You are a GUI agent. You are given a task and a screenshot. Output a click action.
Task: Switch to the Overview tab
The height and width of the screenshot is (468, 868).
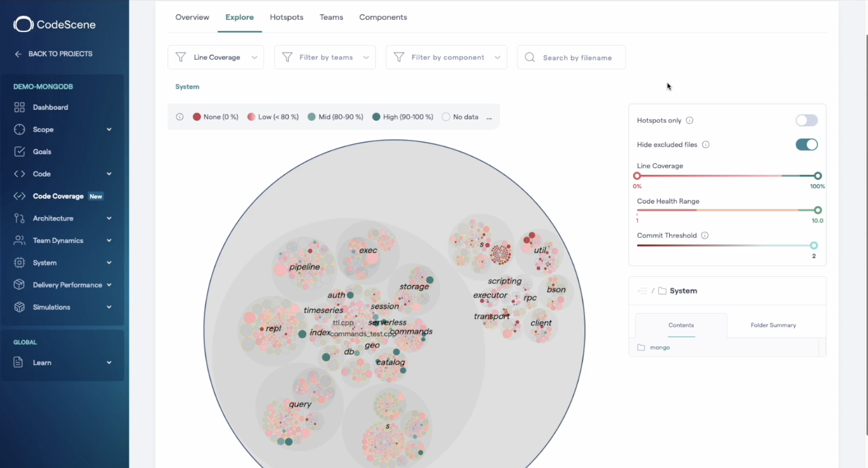click(x=192, y=17)
